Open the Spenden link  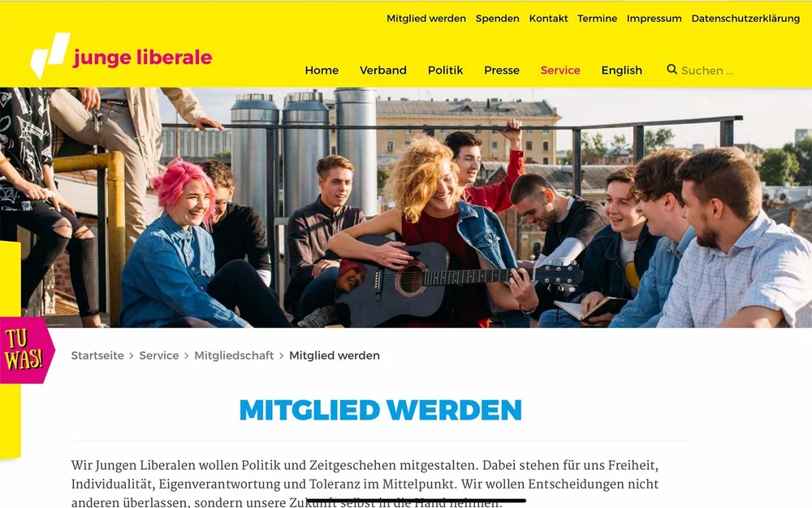coord(498,19)
